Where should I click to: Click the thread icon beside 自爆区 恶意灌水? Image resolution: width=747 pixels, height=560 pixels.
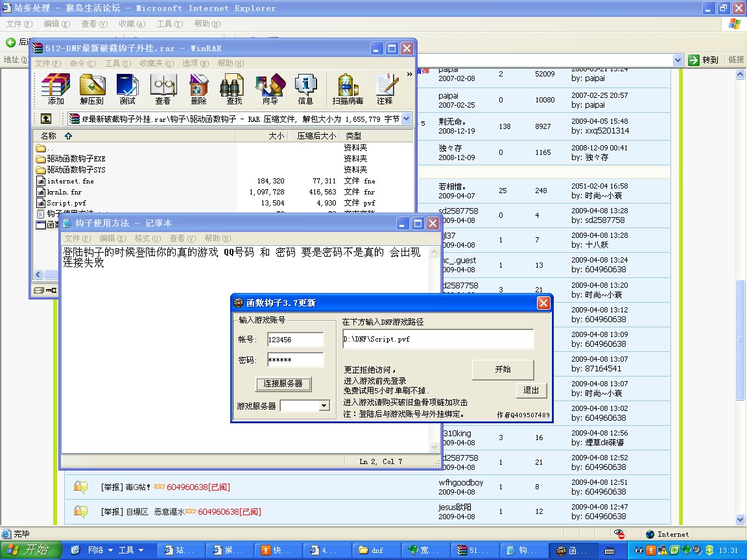click(x=80, y=511)
